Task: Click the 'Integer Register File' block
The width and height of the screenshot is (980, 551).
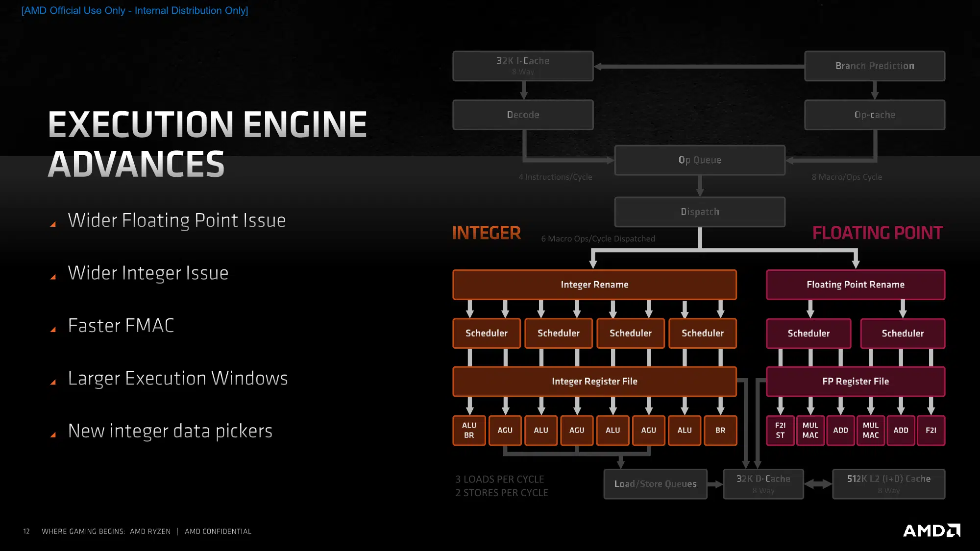Action: 594,382
